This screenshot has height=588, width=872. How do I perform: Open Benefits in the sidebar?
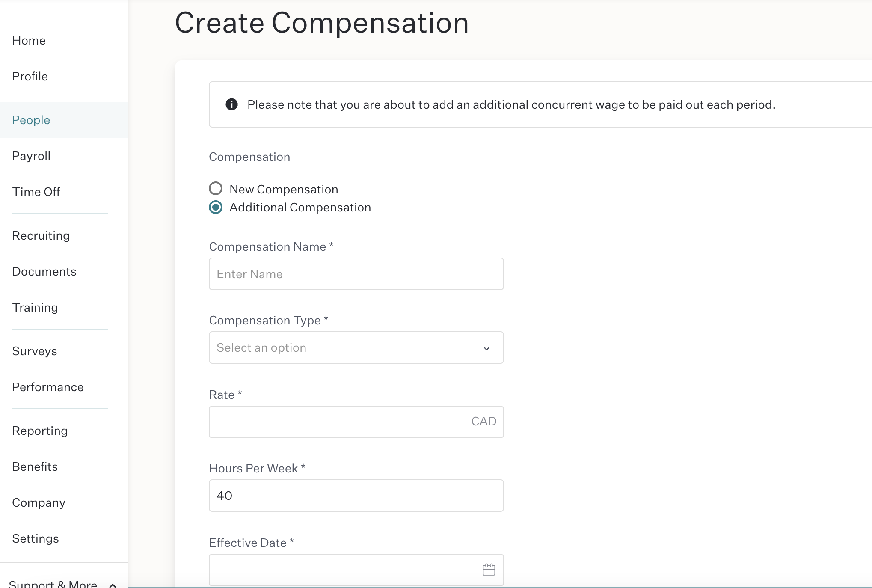pyautogui.click(x=35, y=466)
